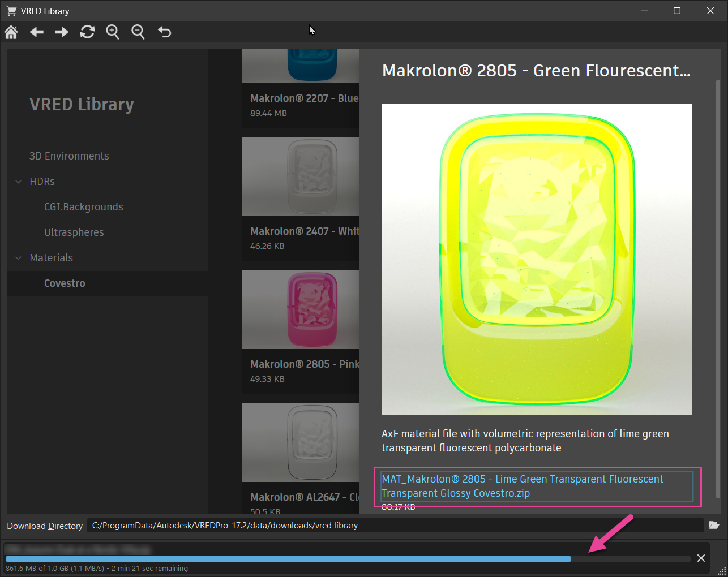Navigate forward with the right arrow

tap(62, 32)
